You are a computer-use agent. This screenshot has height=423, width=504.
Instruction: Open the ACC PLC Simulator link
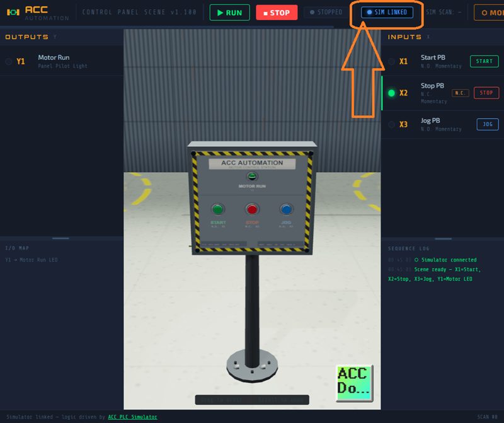(x=132, y=417)
